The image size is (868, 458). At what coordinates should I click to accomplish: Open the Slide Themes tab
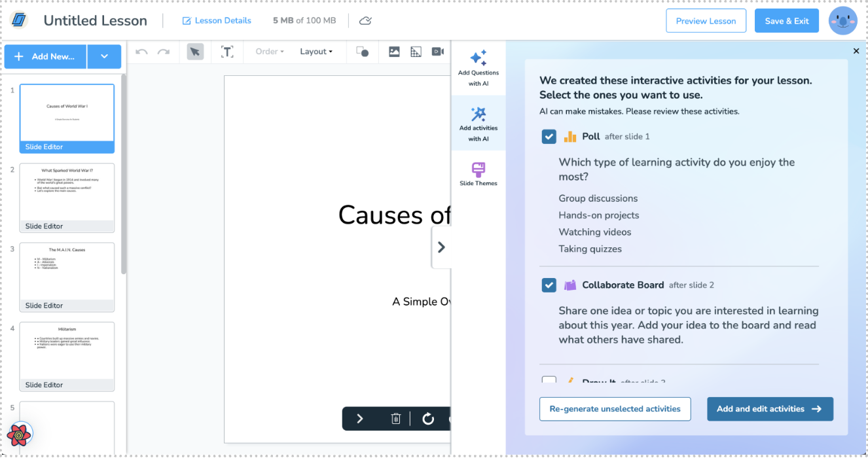[x=479, y=174]
